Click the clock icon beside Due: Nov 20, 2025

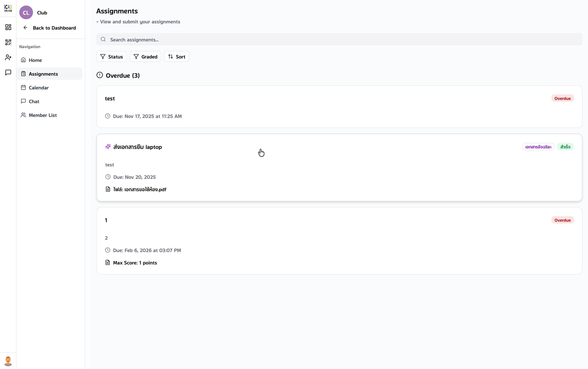pyautogui.click(x=108, y=177)
